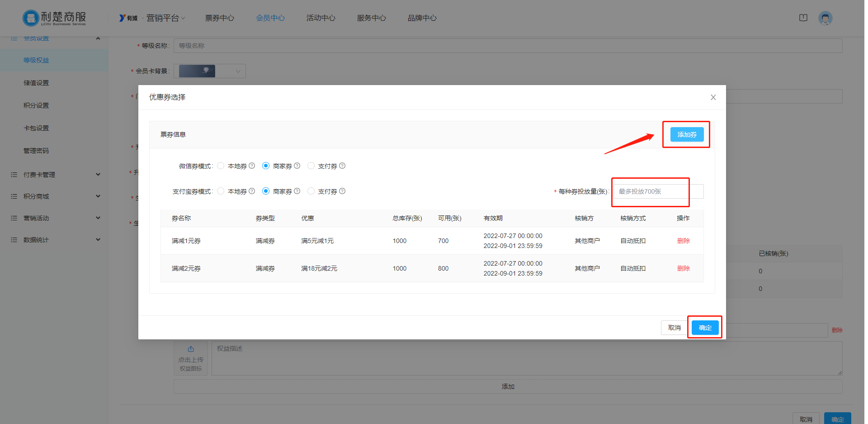This screenshot has width=868, height=424.
Task: Click the 数据统计 sidebar list icon
Action: 14,240
